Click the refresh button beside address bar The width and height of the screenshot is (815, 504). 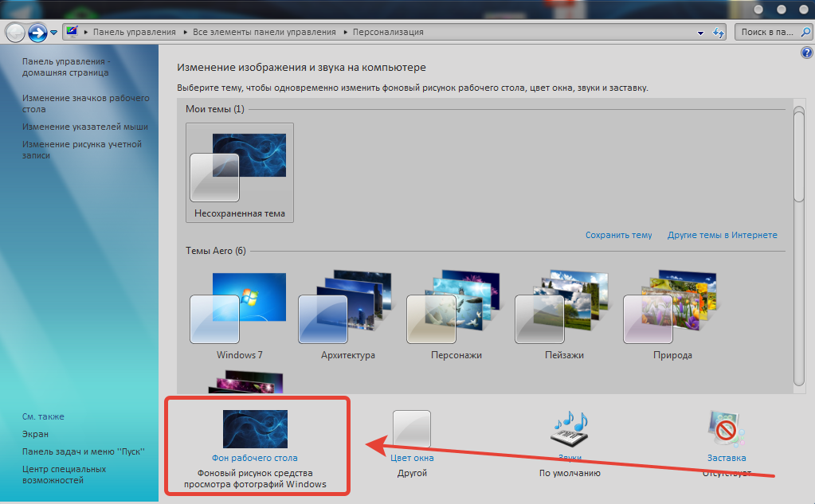point(719,32)
